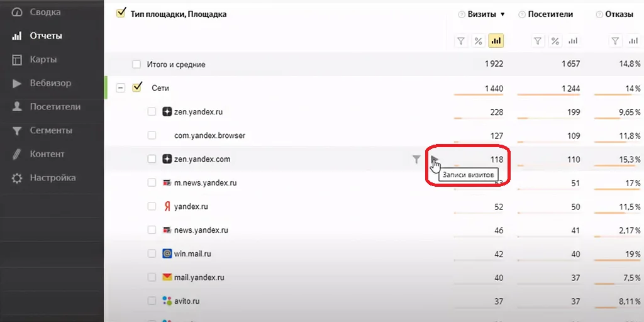Screen dimensions: 644x322
Task: Check the yandex.ru row checkbox
Action: [x=152, y=206]
